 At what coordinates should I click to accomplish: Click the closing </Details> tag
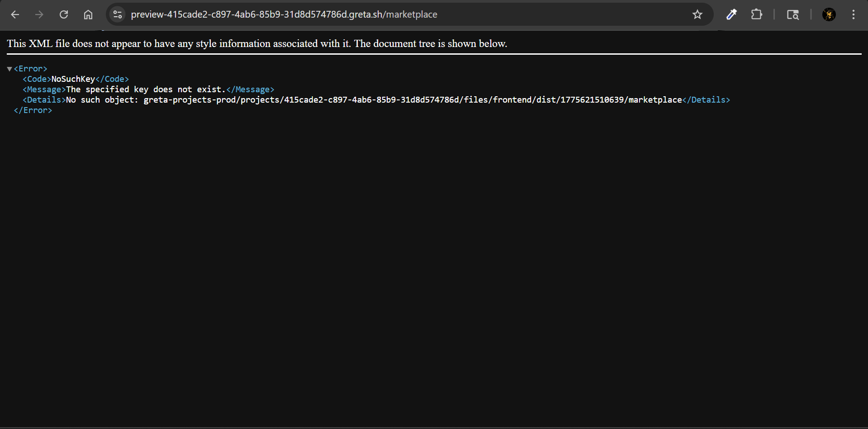click(706, 100)
